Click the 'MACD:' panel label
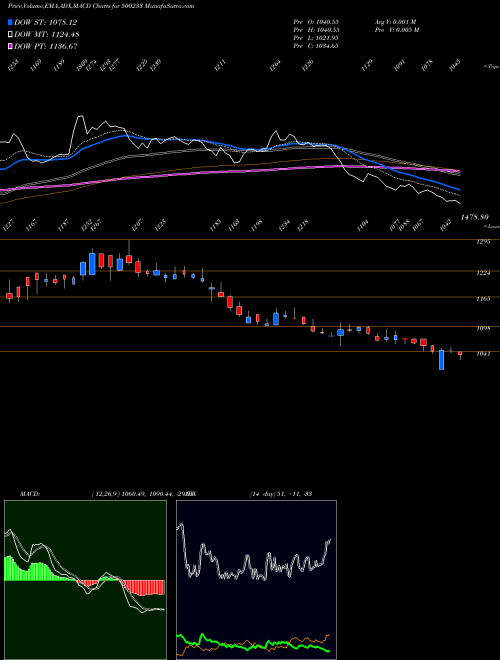Viewport: 500px width, 660px height. click(30, 494)
